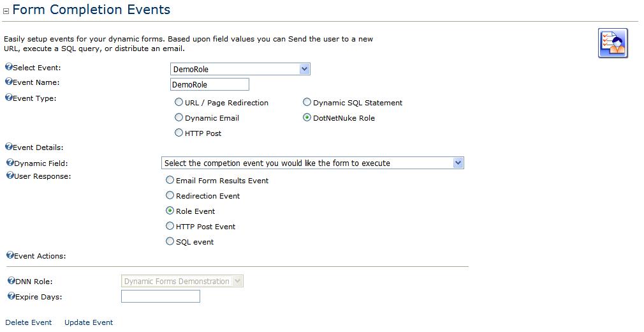Collapse the Form Completion Events section
The width and height of the screenshot is (644, 332).
pos(6,11)
